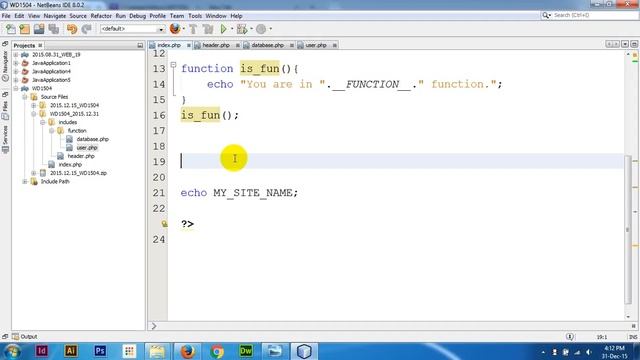Click the Windows Start button
The image size is (640, 360).
click(x=12, y=351)
